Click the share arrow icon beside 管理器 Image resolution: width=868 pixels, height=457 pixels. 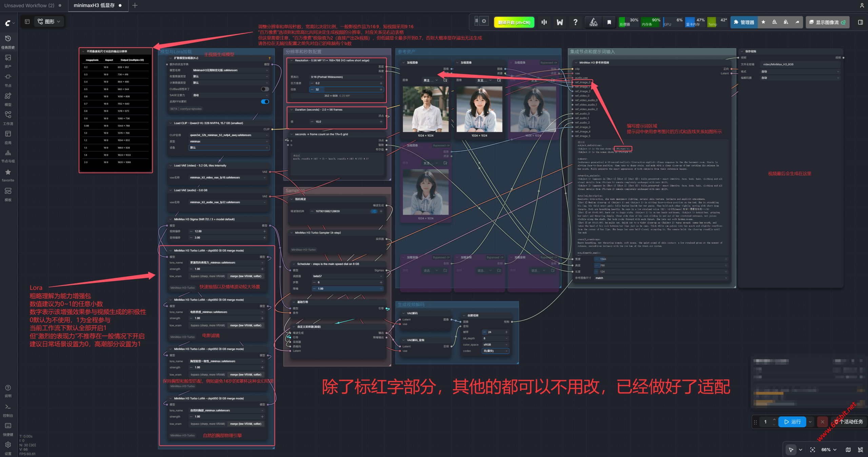point(797,22)
